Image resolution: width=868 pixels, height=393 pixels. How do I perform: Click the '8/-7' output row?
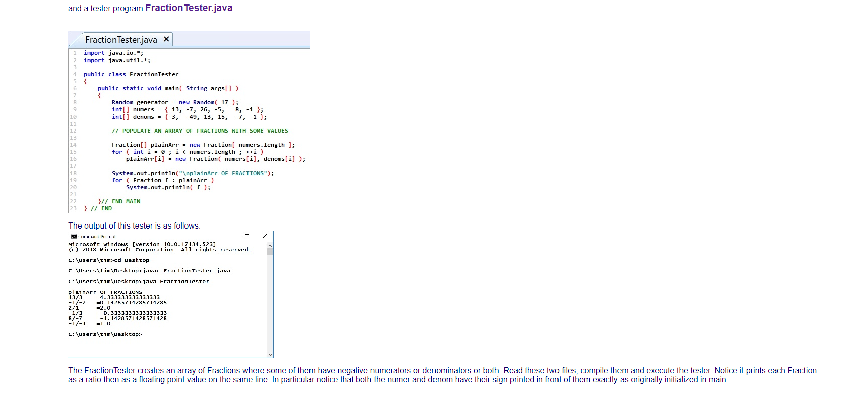[117, 318]
